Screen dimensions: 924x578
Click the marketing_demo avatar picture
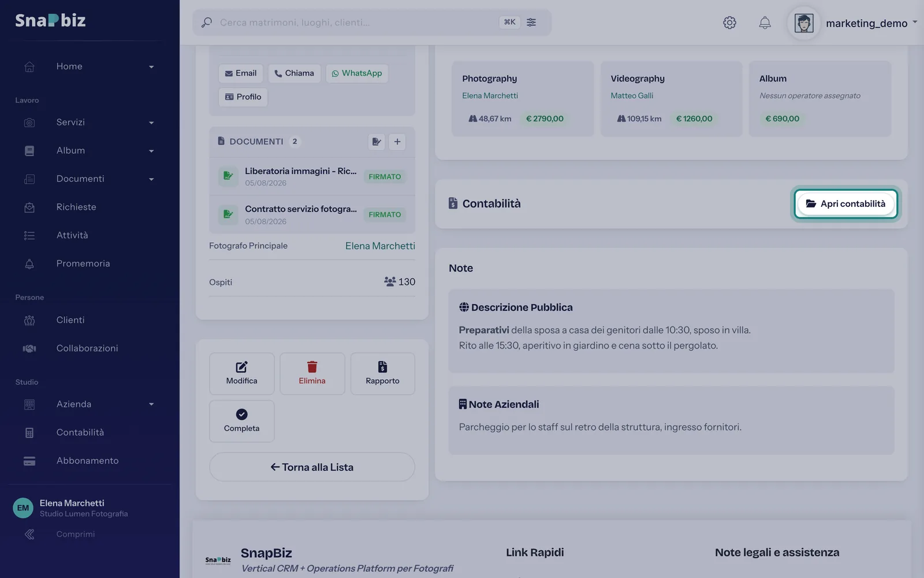[x=804, y=23]
